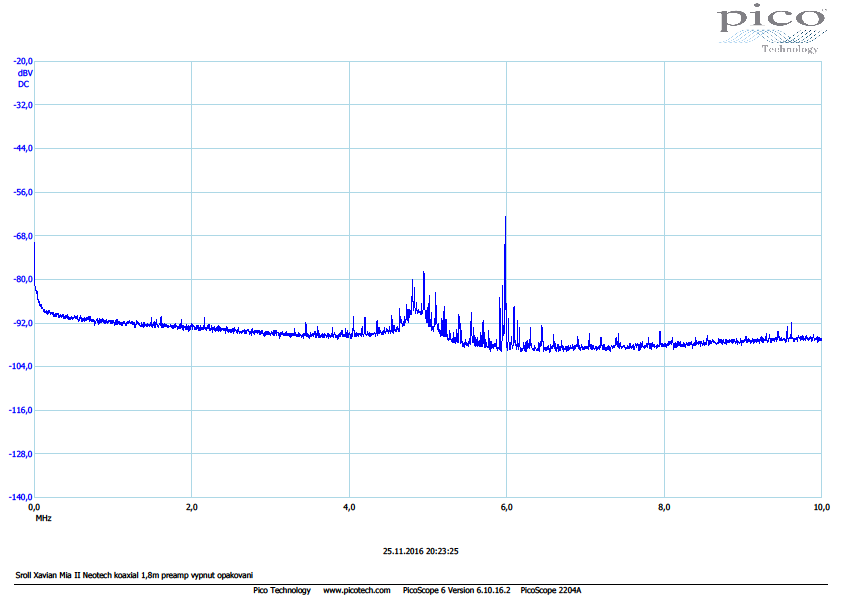
Task: Select the -104,0 axis label
Action: pyautogui.click(x=21, y=366)
